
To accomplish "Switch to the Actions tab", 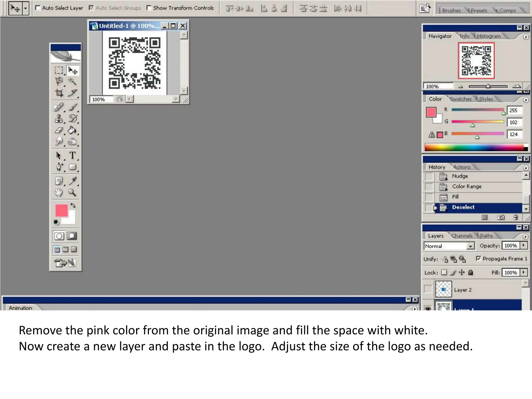I will click(x=462, y=167).
